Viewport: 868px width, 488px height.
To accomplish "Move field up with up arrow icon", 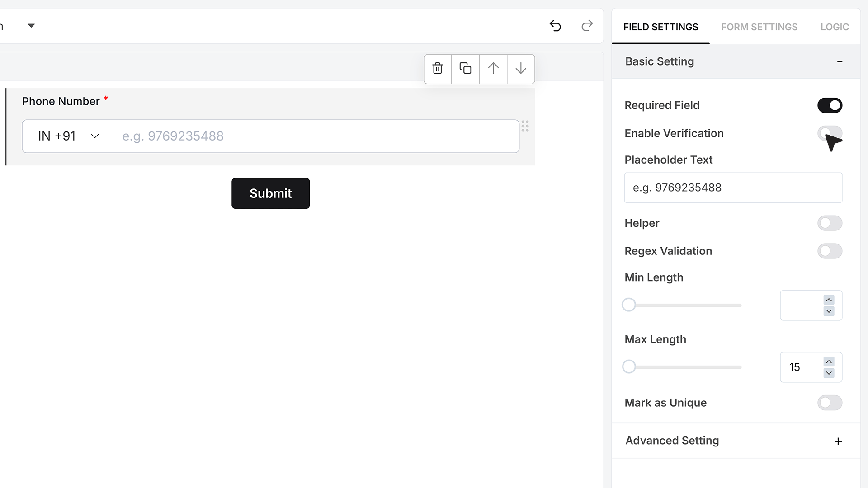I will click(493, 69).
